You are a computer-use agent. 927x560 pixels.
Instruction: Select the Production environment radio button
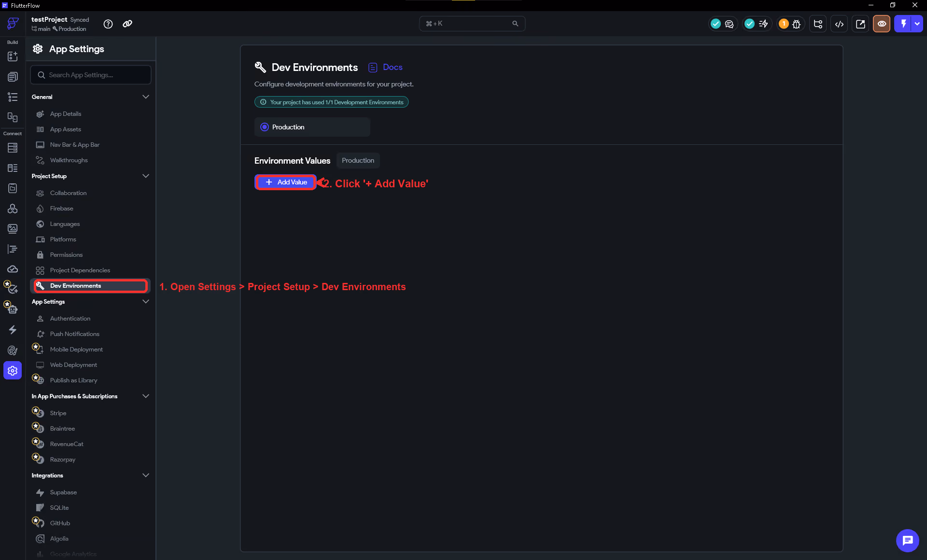click(x=265, y=127)
